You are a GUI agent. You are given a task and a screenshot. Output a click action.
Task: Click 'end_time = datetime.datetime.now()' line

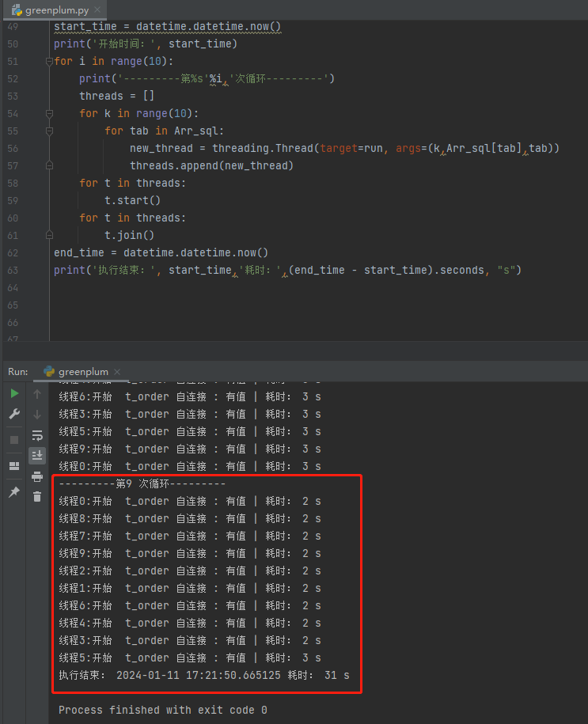pyautogui.click(x=161, y=252)
